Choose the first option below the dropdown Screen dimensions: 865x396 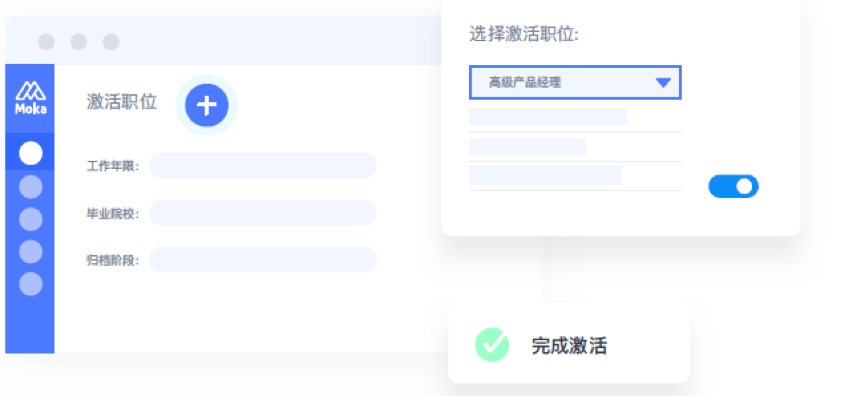[x=548, y=116]
